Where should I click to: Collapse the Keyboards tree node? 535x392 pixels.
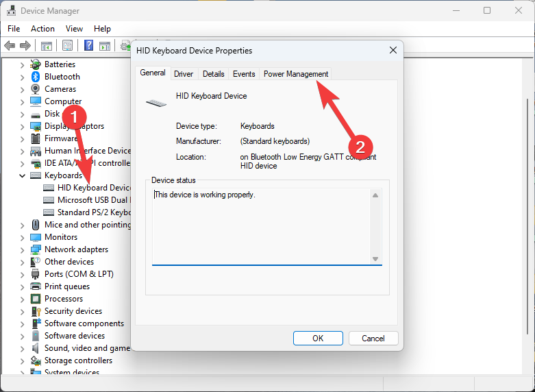[x=22, y=176]
